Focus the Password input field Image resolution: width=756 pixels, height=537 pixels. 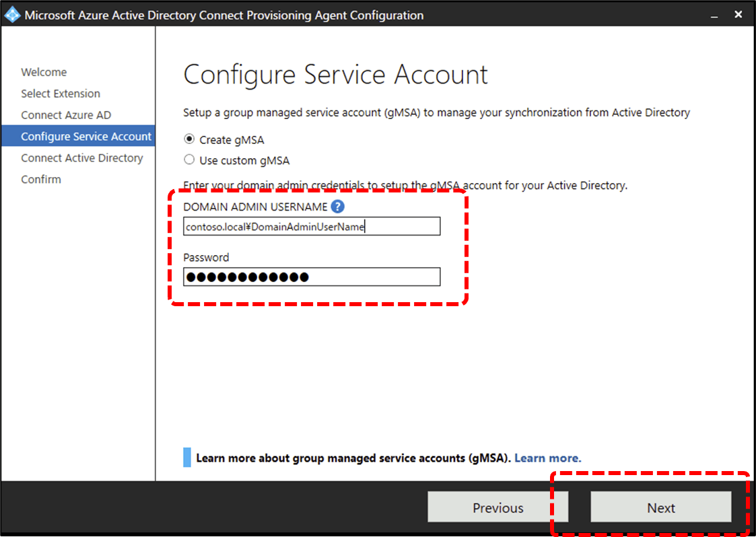point(312,277)
